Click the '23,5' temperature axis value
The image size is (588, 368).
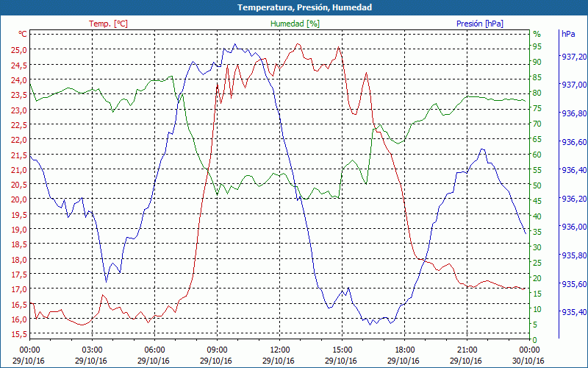pos(19,95)
